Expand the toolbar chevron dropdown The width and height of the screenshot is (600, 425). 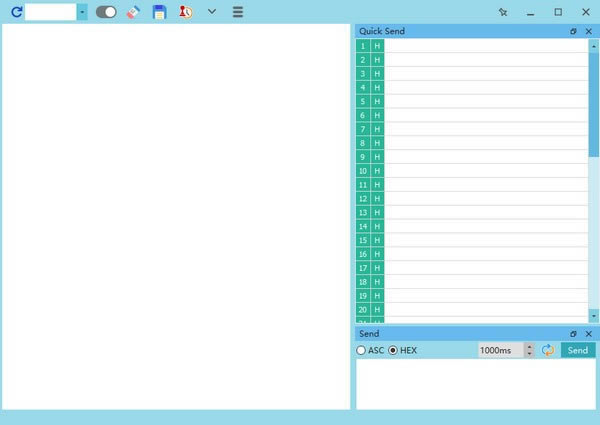point(212,12)
